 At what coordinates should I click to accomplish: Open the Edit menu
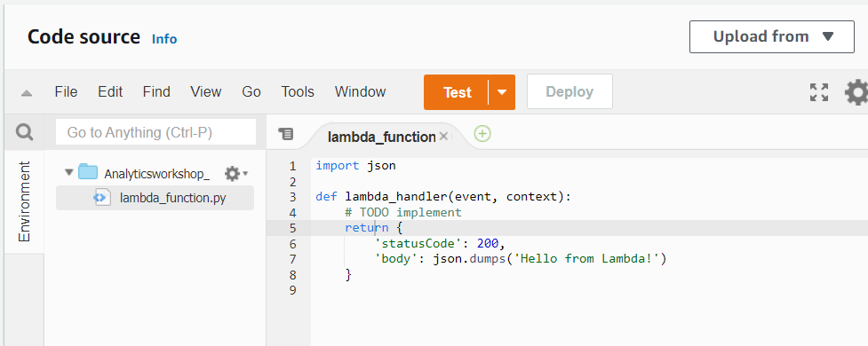(x=110, y=91)
